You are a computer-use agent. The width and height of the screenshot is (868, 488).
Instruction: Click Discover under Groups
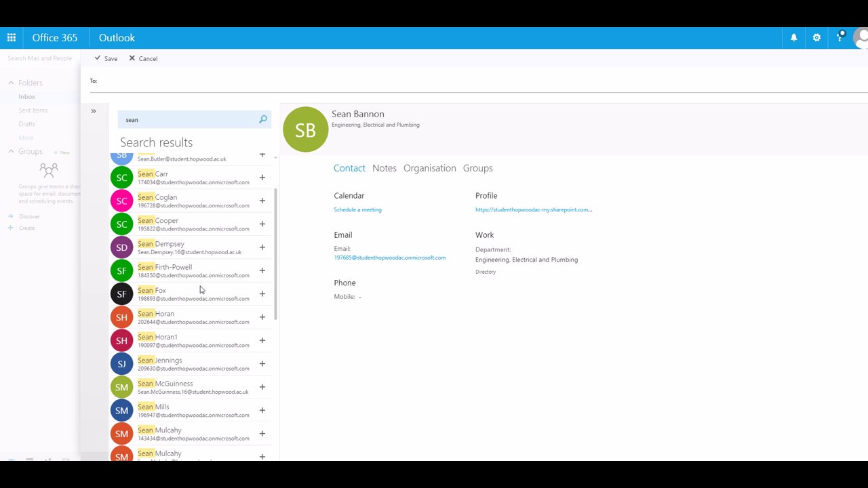29,216
